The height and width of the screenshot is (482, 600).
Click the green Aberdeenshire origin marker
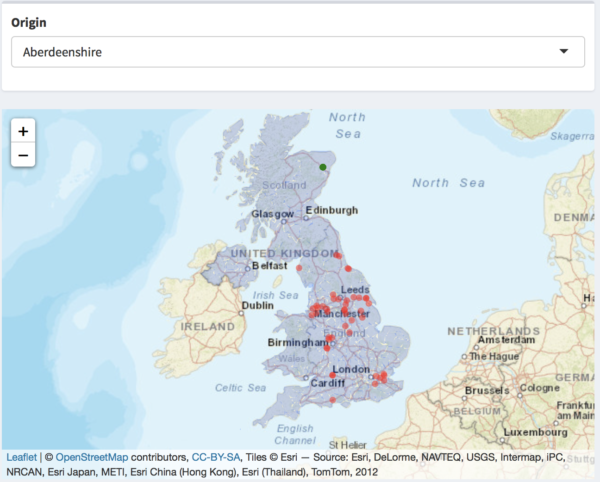[323, 168]
